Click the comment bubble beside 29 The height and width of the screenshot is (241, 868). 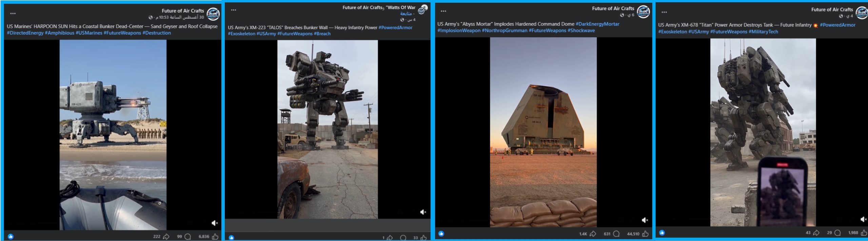click(837, 233)
